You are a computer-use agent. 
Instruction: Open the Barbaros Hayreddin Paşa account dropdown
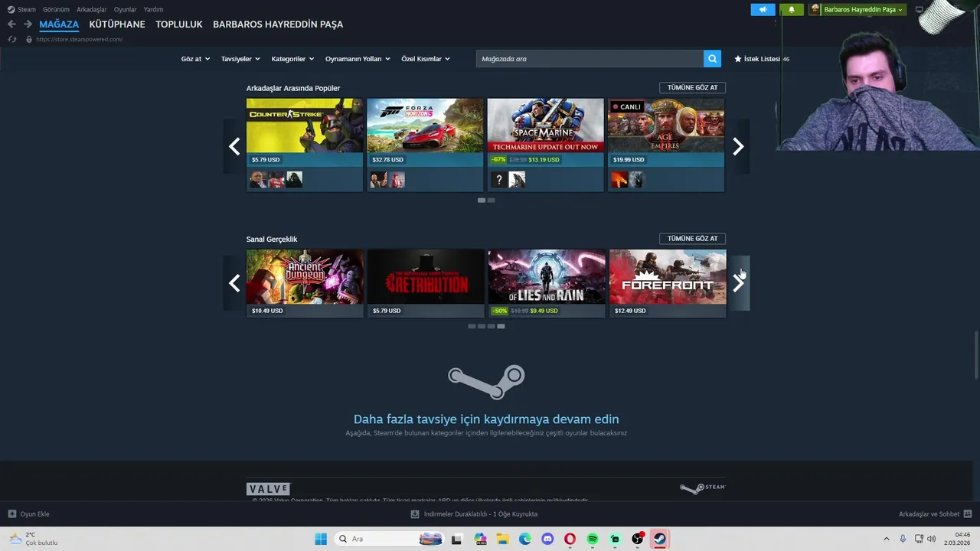[857, 9]
